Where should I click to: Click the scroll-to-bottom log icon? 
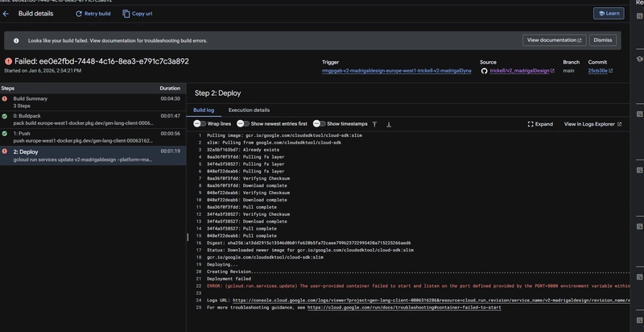pos(388,124)
